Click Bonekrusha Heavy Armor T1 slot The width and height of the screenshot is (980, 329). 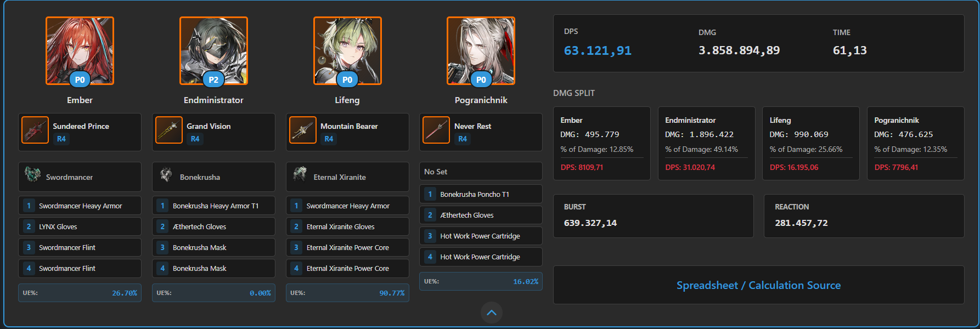coord(213,206)
